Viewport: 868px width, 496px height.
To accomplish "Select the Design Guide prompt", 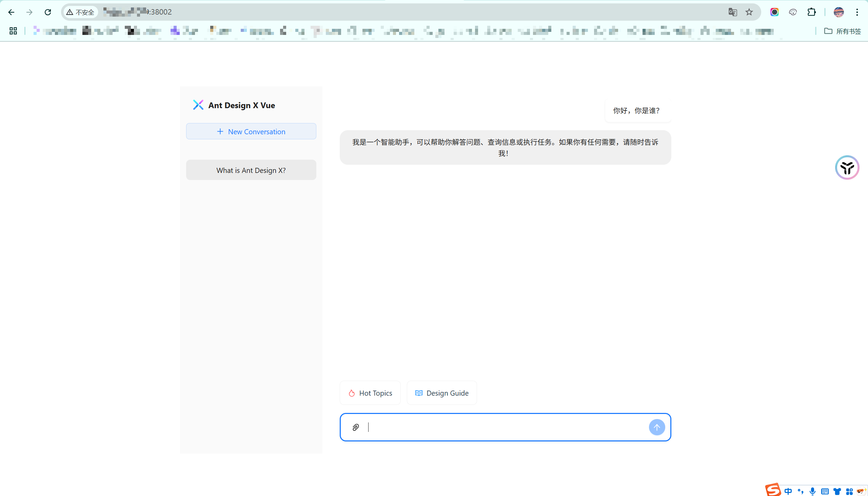I will [x=442, y=393].
